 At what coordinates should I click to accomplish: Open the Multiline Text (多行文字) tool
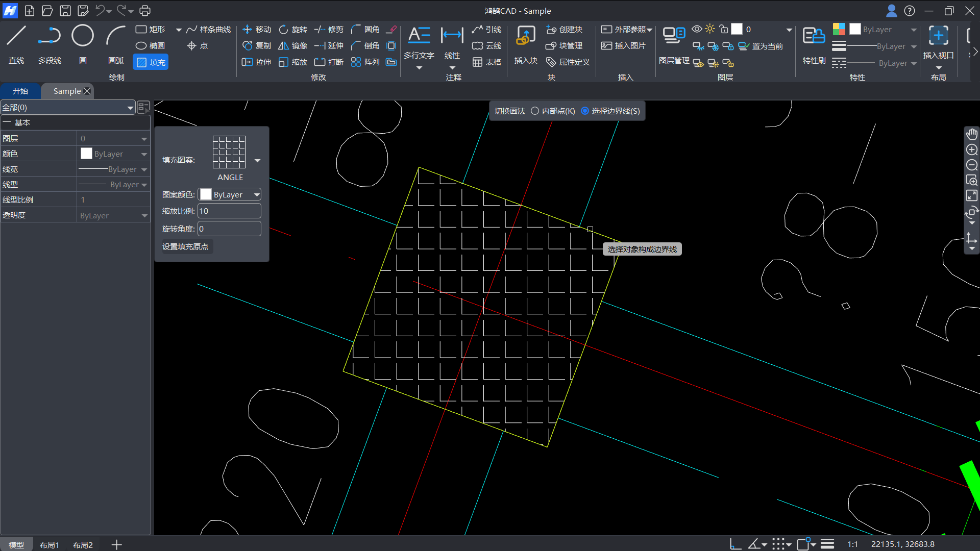[x=419, y=37]
